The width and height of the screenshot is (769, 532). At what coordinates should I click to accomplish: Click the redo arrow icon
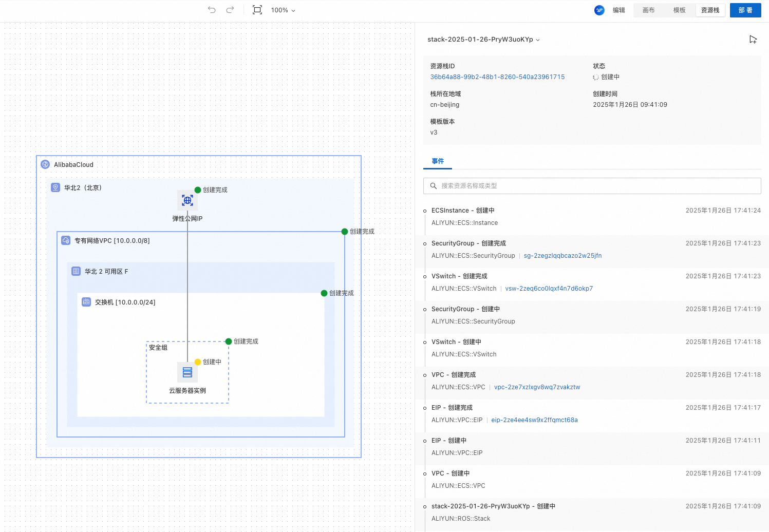click(x=230, y=10)
